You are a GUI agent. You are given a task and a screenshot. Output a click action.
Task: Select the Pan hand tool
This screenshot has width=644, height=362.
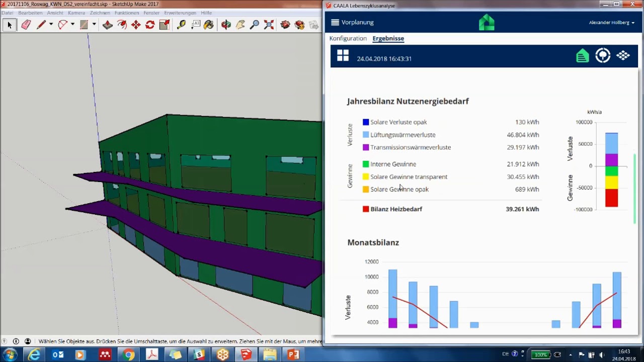point(240,25)
